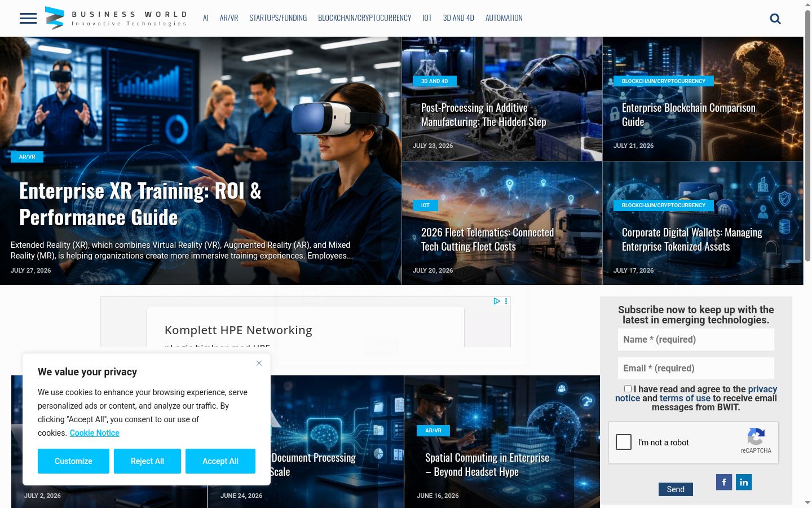Image resolution: width=812 pixels, height=508 pixels.
Task: Go to the AR/VR section
Action: pyautogui.click(x=229, y=18)
